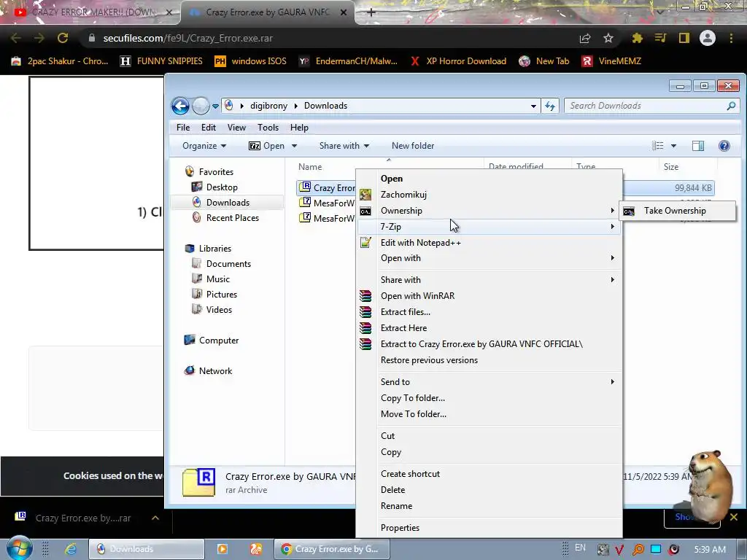The width and height of the screenshot is (747, 560).
Task: Open the View menu in Explorer
Action: coord(236,128)
